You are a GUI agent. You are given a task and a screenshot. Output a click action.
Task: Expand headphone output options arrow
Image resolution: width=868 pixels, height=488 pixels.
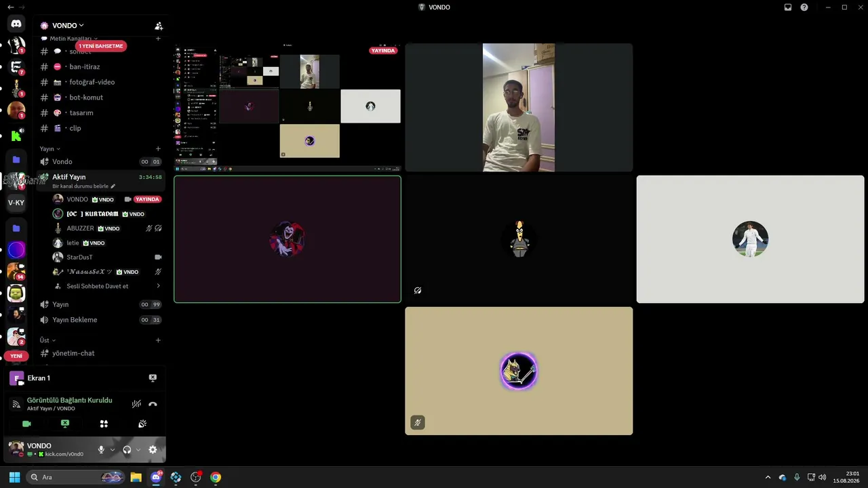[138, 449]
